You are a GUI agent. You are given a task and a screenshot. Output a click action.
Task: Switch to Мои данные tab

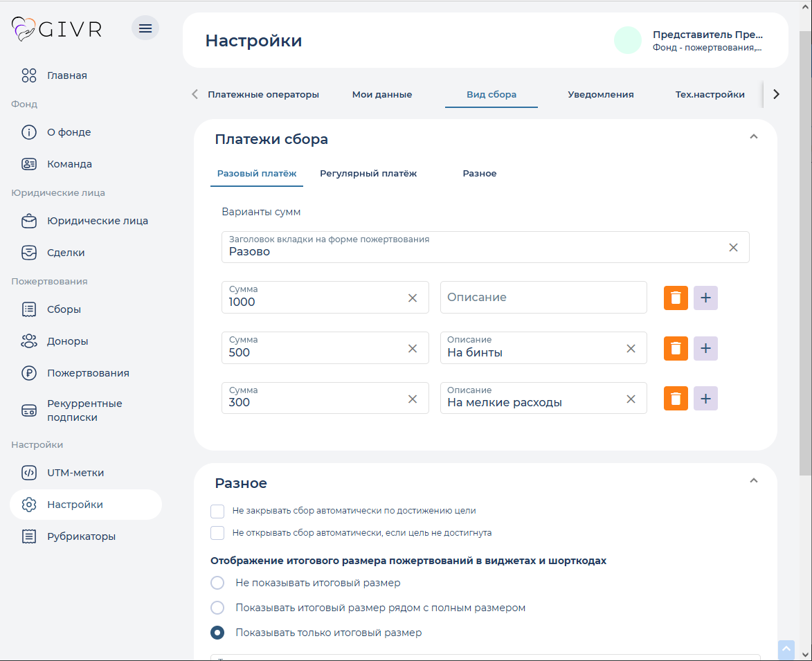click(382, 95)
